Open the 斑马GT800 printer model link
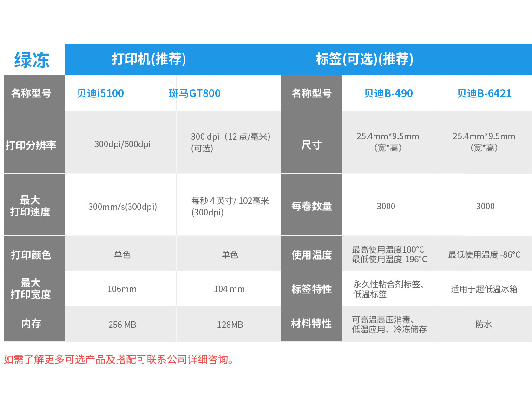The image size is (532, 403). (x=195, y=93)
